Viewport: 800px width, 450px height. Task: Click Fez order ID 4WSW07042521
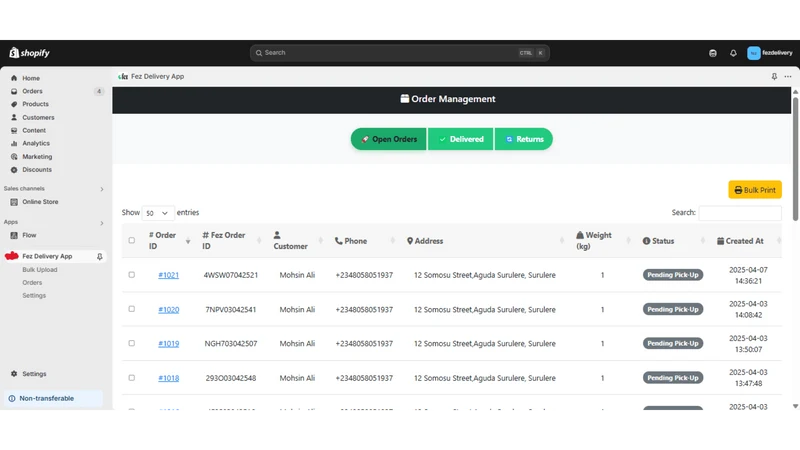point(231,275)
